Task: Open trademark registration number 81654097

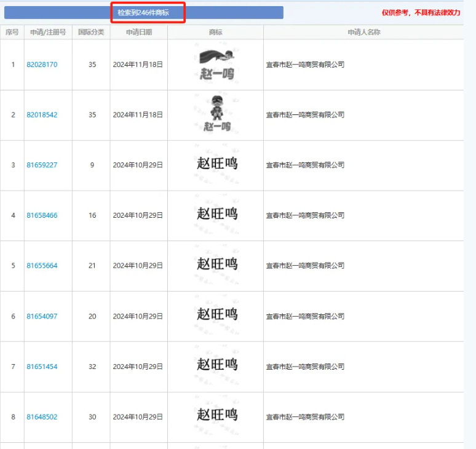Action: point(42,316)
